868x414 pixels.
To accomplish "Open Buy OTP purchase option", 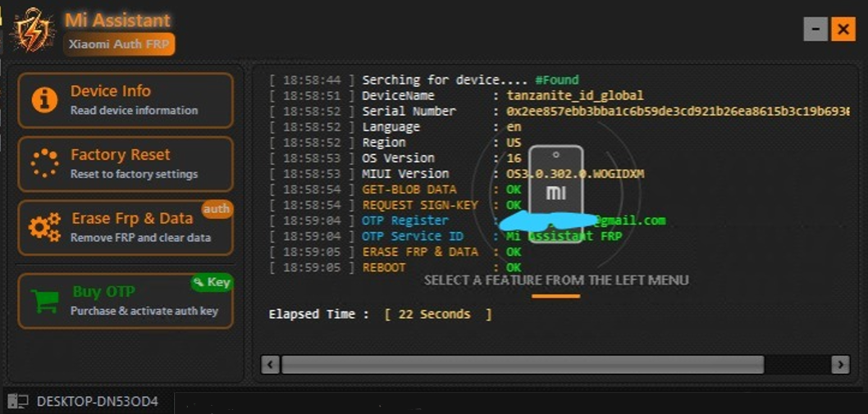I will click(126, 301).
